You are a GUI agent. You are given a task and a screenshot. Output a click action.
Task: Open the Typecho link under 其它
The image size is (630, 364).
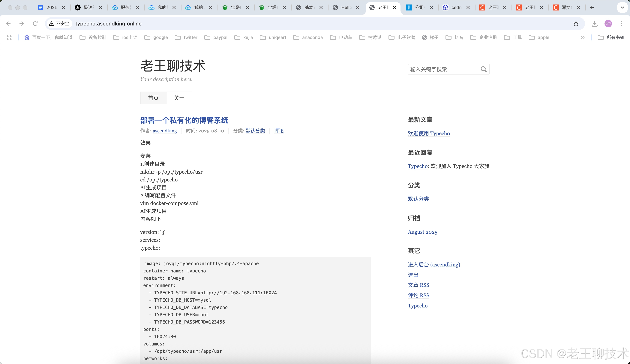tap(418, 306)
